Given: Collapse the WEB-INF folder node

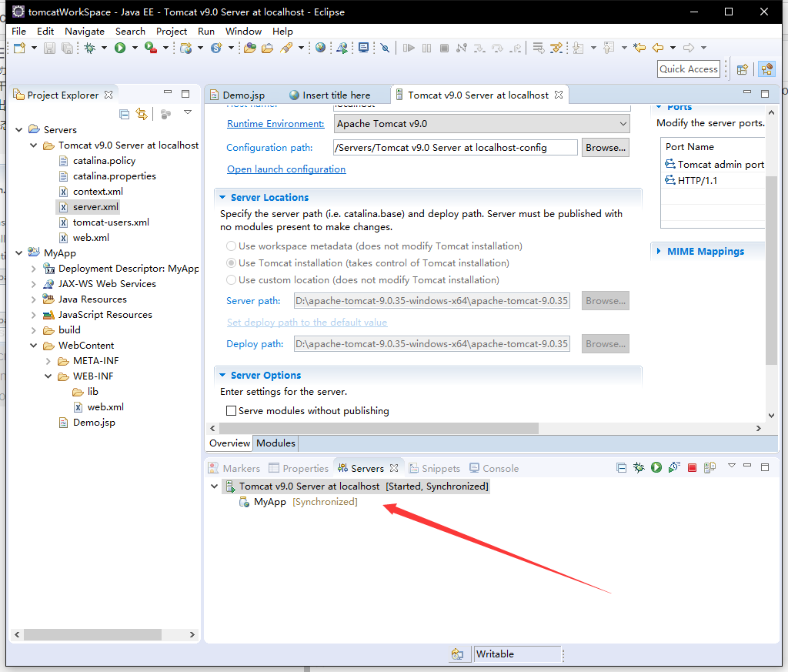Looking at the screenshot, I should pos(48,376).
